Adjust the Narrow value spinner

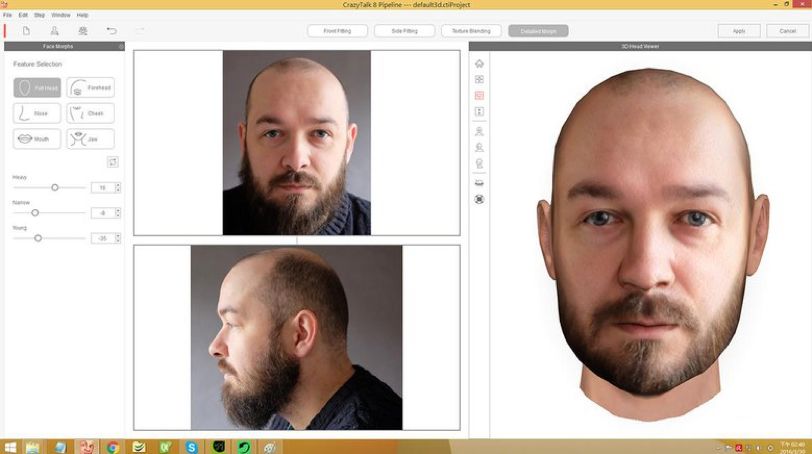click(118, 212)
